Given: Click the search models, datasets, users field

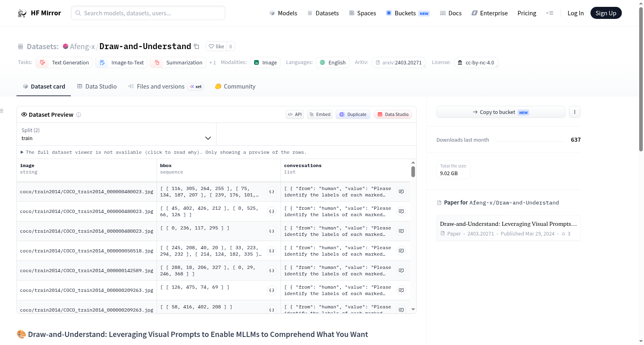Looking at the screenshot, I should [148, 13].
